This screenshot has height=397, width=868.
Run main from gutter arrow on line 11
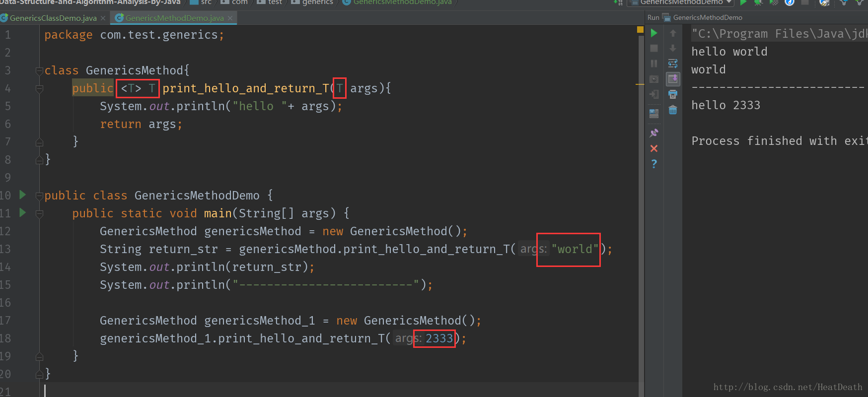22,212
